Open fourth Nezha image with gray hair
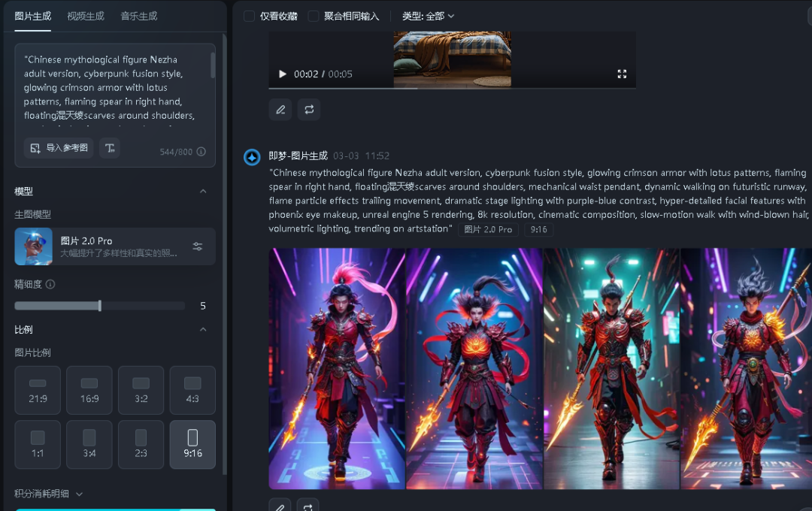 click(x=747, y=369)
